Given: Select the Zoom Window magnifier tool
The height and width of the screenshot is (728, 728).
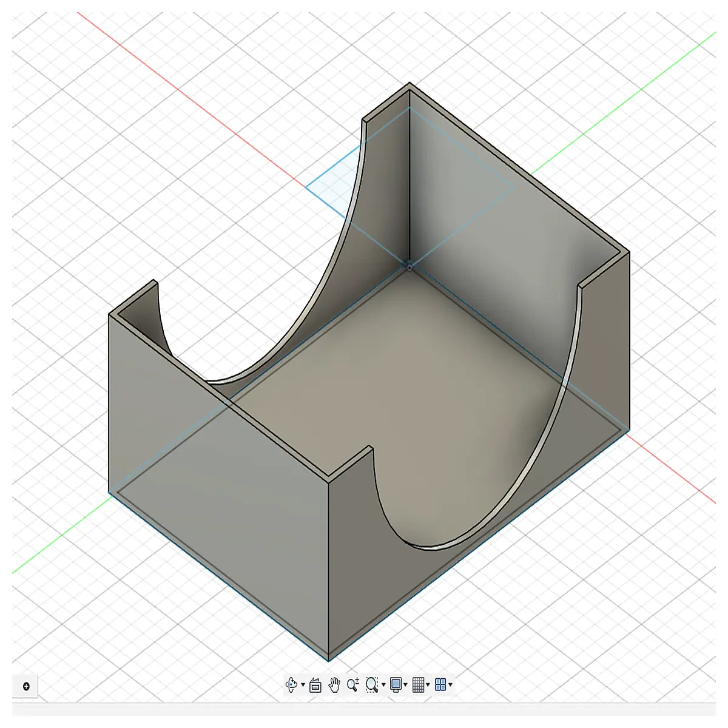Looking at the screenshot, I should (372, 685).
